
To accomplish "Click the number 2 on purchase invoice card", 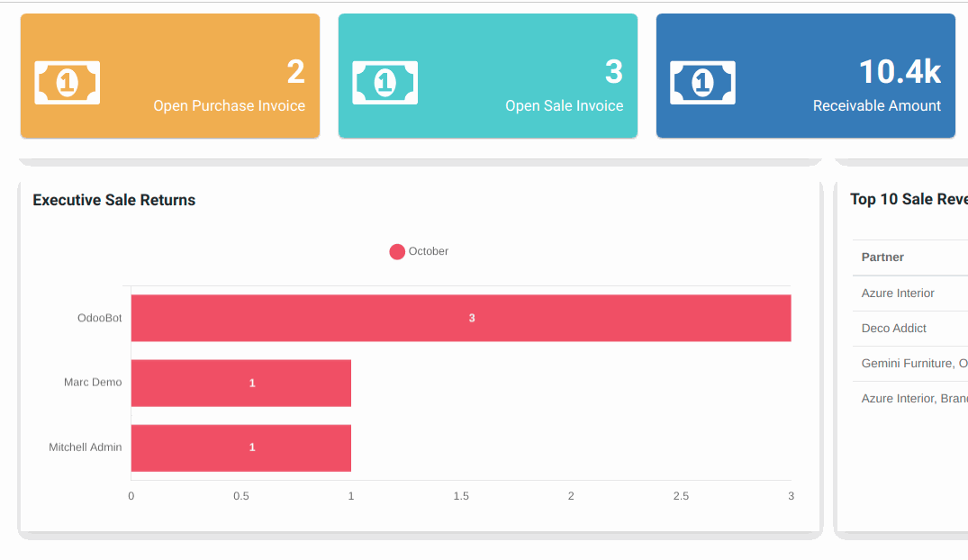I will pos(295,71).
